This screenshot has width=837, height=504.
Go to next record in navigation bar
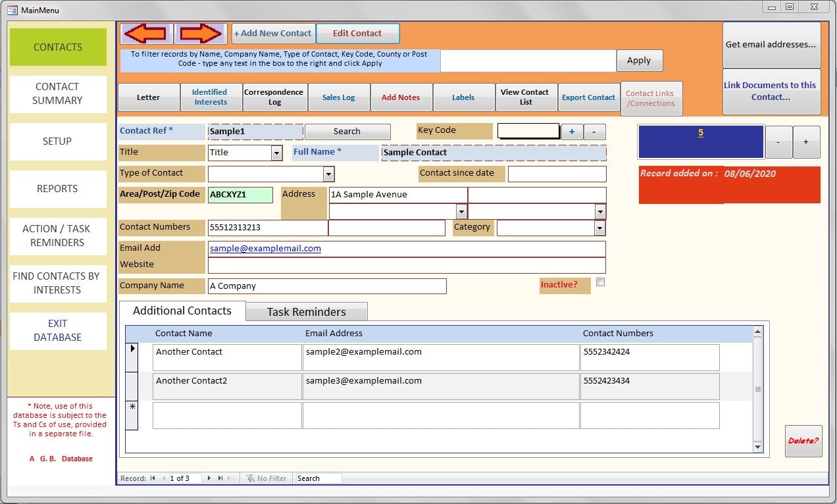point(209,478)
